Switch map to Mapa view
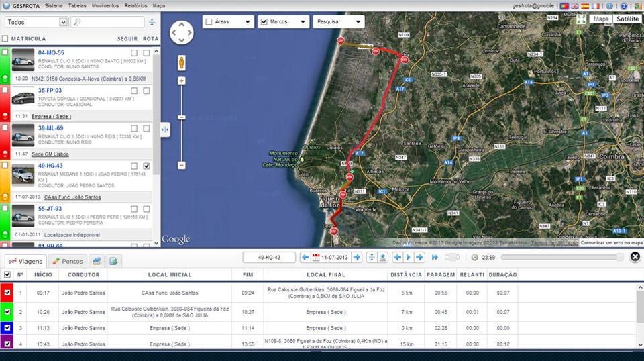This screenshot has width=644, height=361. pos(601,19)
